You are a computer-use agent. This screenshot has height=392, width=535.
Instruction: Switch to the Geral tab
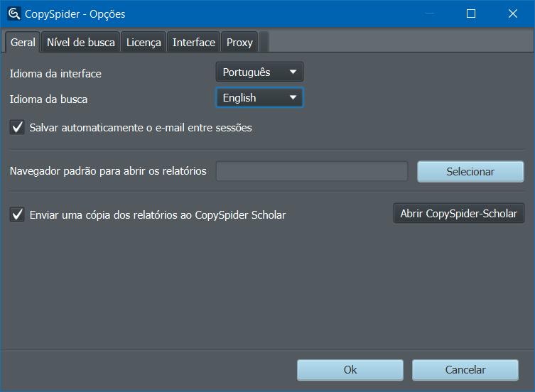[x=23, y=43]
